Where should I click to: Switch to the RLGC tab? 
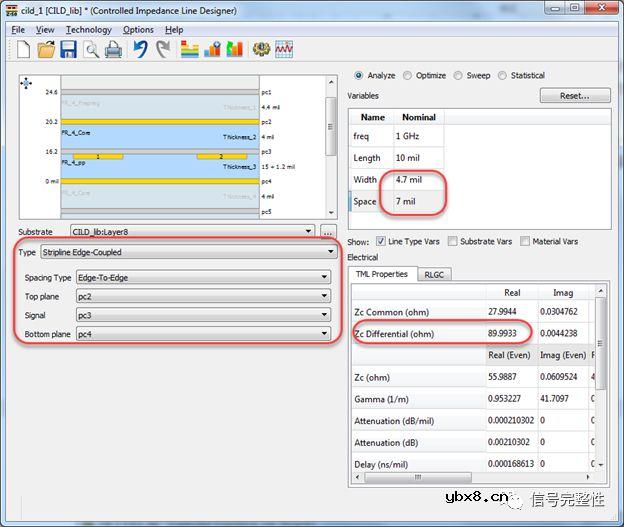434,274
